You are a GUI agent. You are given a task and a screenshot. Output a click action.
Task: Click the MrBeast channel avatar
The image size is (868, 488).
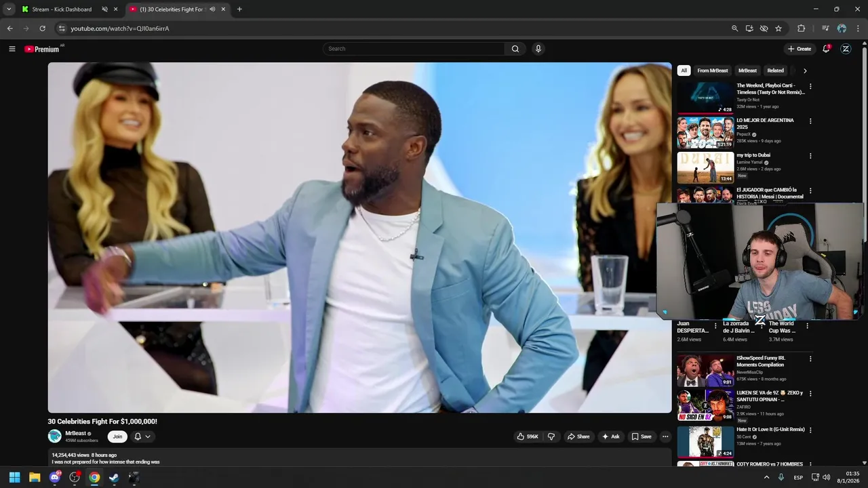(54, 436)
